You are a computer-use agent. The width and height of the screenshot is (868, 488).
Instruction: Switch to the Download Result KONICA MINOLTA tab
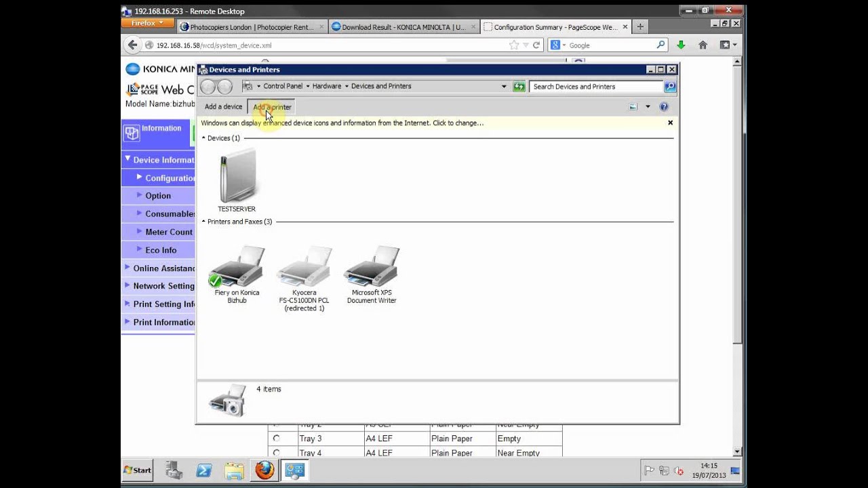pyautogui.click(x=403, y=27)
